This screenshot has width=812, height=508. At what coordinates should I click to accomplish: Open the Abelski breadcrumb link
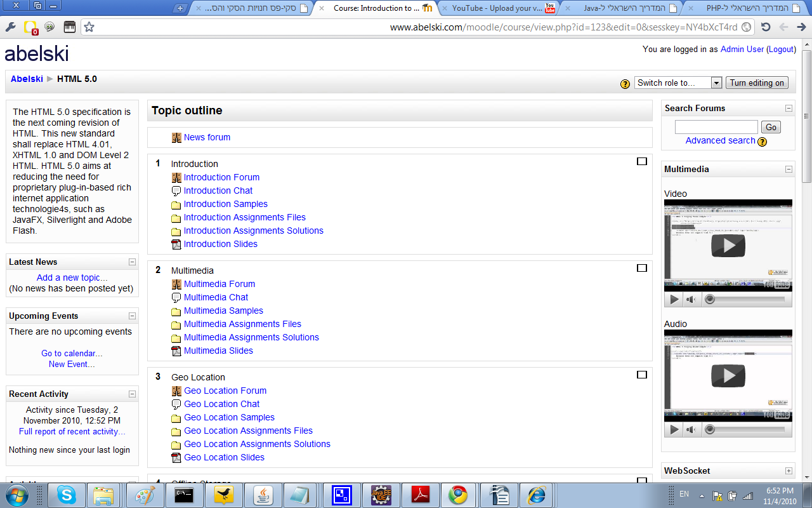[x=27, y=79]
